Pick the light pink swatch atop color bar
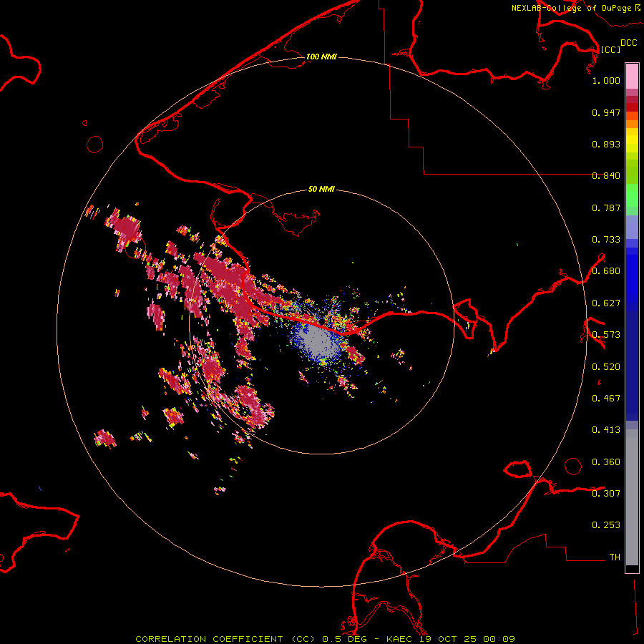 [632, 77]
